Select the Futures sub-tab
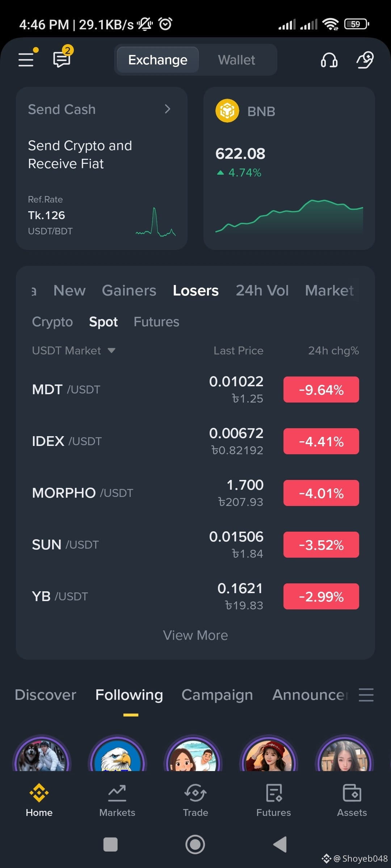Image resolution: width=391 pixels, height=868 pixels. point(156,322)
